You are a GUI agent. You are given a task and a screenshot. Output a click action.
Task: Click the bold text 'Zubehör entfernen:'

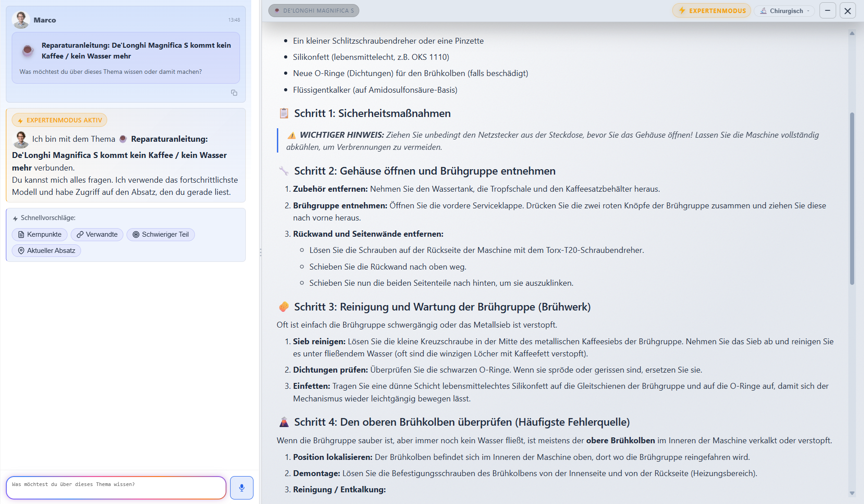tap(330, 189)
